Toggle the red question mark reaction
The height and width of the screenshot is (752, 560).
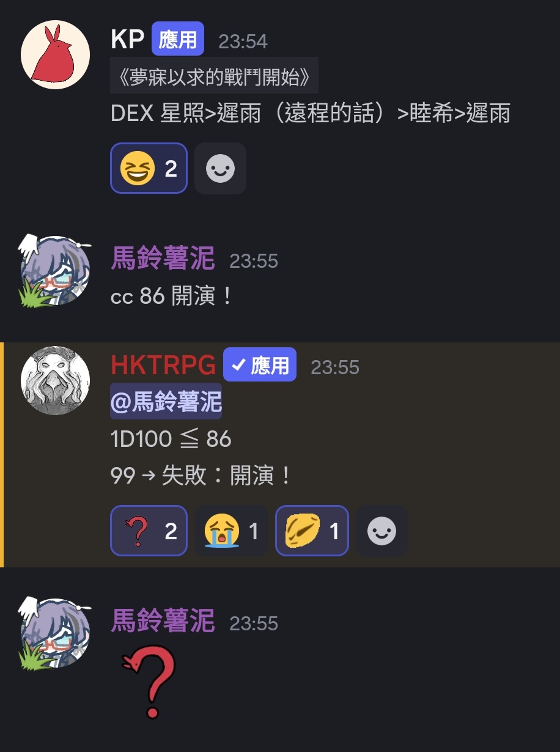pos(149,531)
